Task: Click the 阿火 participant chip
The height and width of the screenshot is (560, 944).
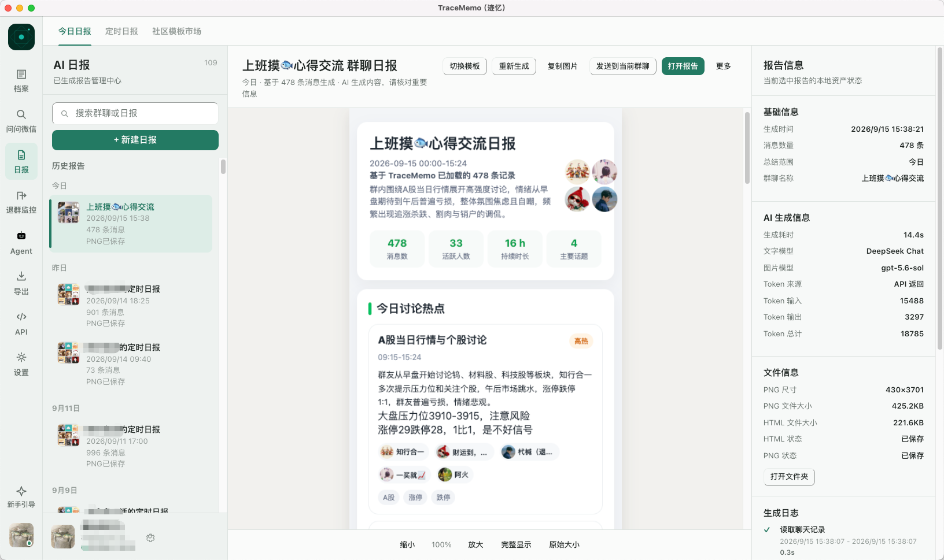Action: (454, 474)
